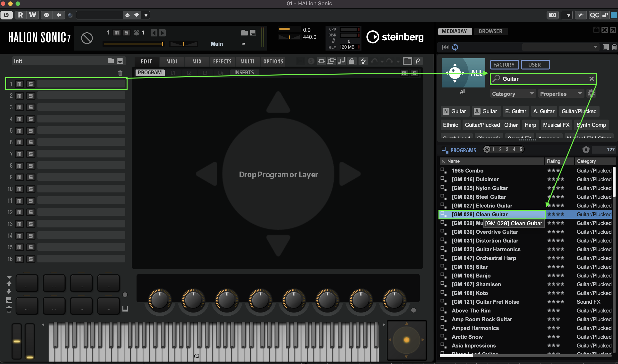Click the bypass circle icon next to the HALion Sonic logo

point(87,38)
